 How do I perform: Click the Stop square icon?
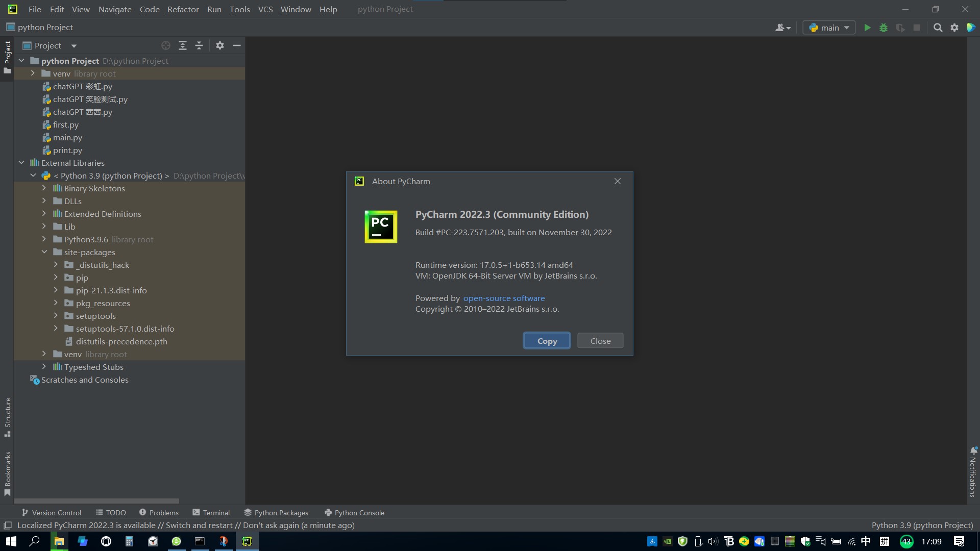point(917,28)
